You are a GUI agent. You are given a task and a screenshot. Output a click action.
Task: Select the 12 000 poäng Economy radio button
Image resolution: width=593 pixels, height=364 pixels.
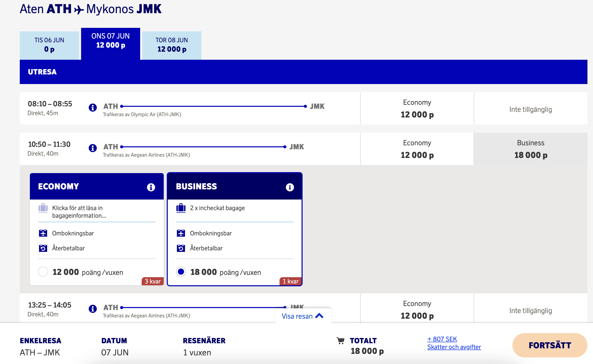pos(43,272)
